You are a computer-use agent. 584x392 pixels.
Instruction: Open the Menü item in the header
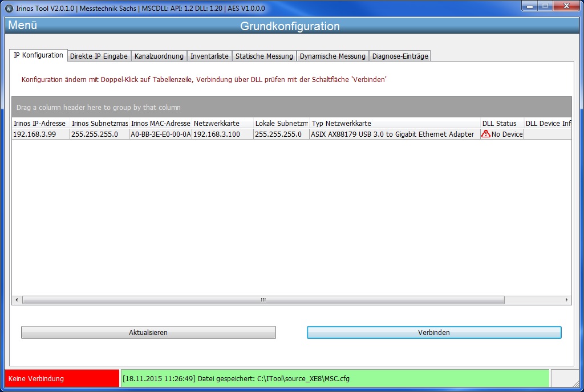22,25
